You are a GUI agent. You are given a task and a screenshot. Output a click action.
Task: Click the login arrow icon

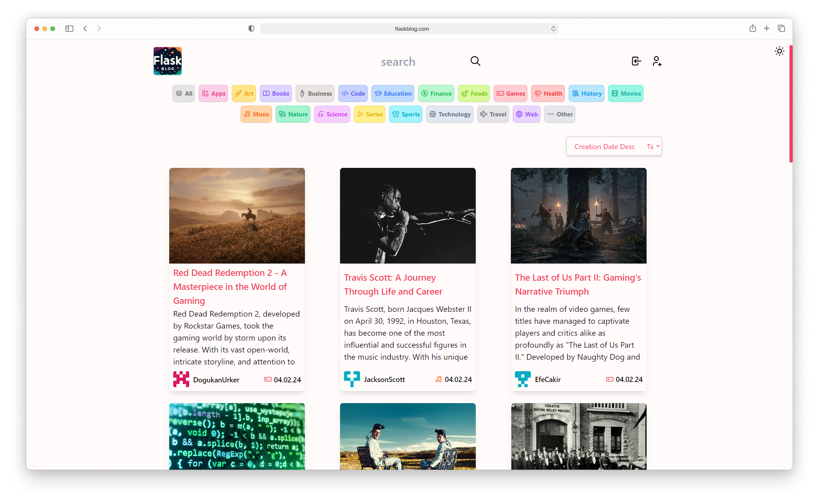point(636,61)
